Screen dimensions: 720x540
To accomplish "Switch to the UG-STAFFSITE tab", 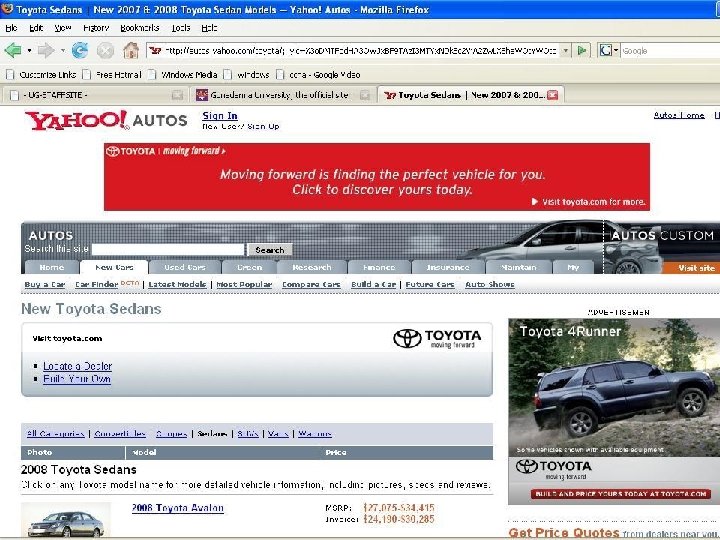I will click(x=95, y=95).
